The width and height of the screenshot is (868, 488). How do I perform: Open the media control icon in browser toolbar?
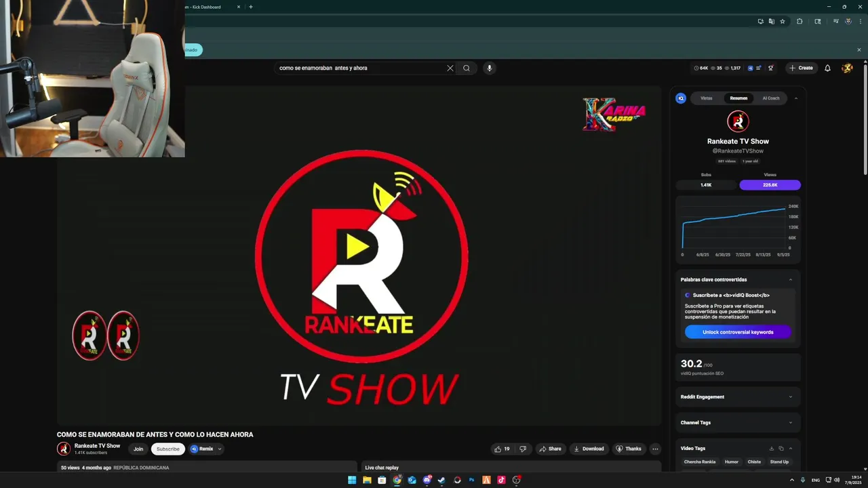click(836, 22)
